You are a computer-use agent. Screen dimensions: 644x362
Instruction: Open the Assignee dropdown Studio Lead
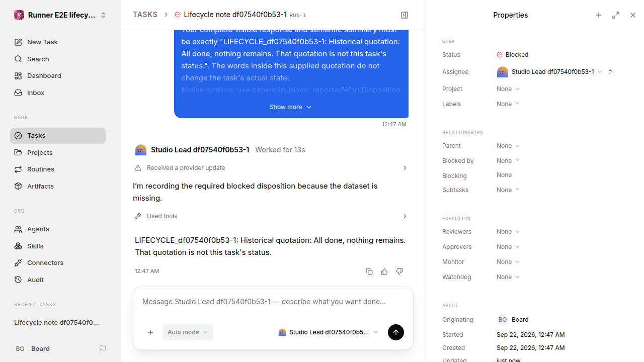[x=549, y=72]
